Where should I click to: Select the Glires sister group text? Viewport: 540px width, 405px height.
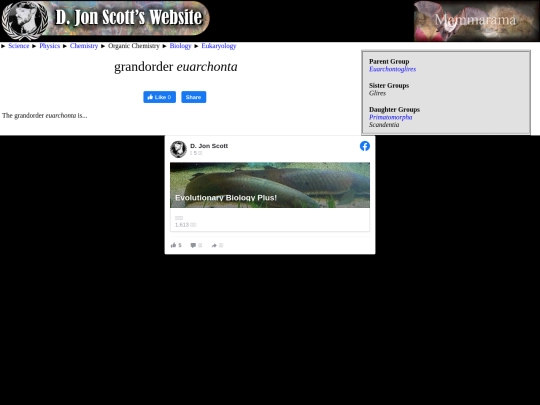click(x=377, y=93)
